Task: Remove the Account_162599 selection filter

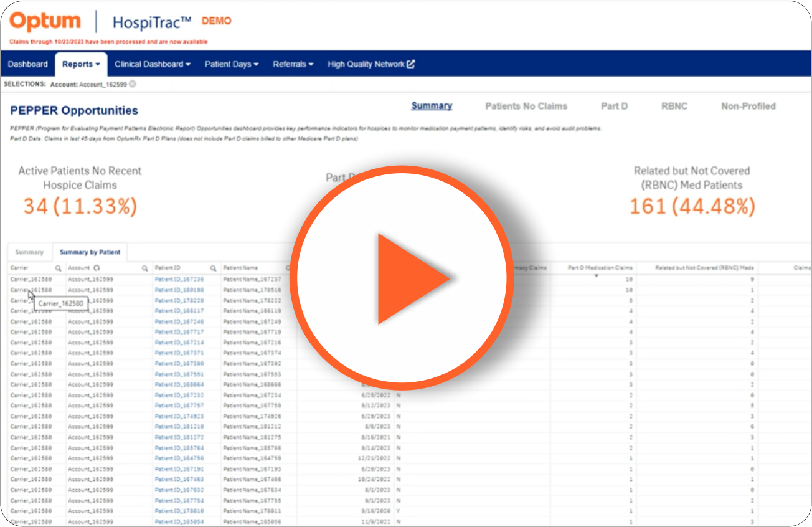Action: click(x=133, y=84)
